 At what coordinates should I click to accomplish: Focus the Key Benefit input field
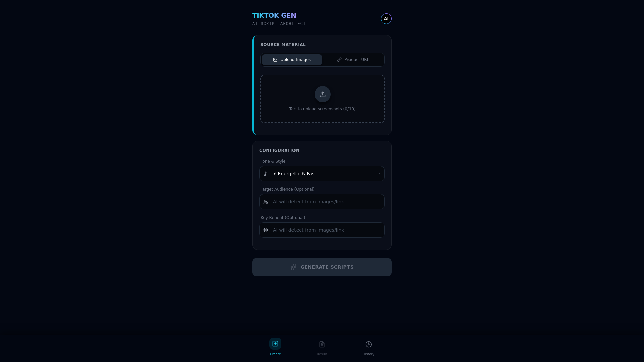click(x=322, y=230)
